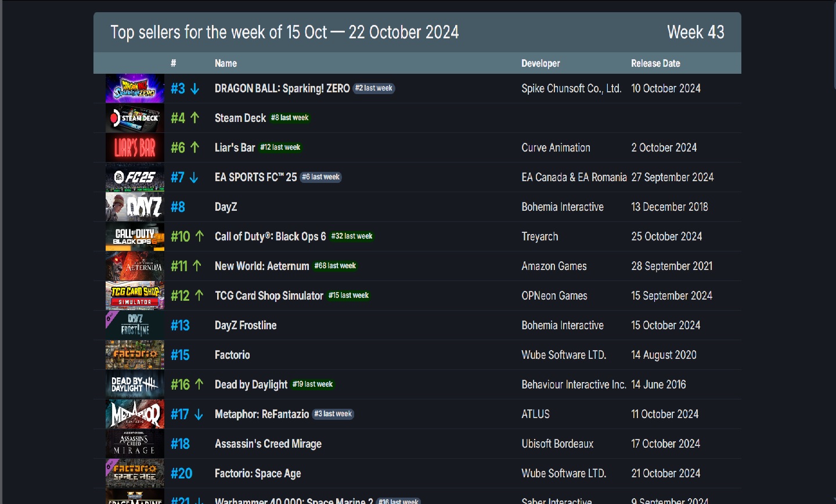
Task: Click up arrow beside rank #10
Action: pos(200,236)
